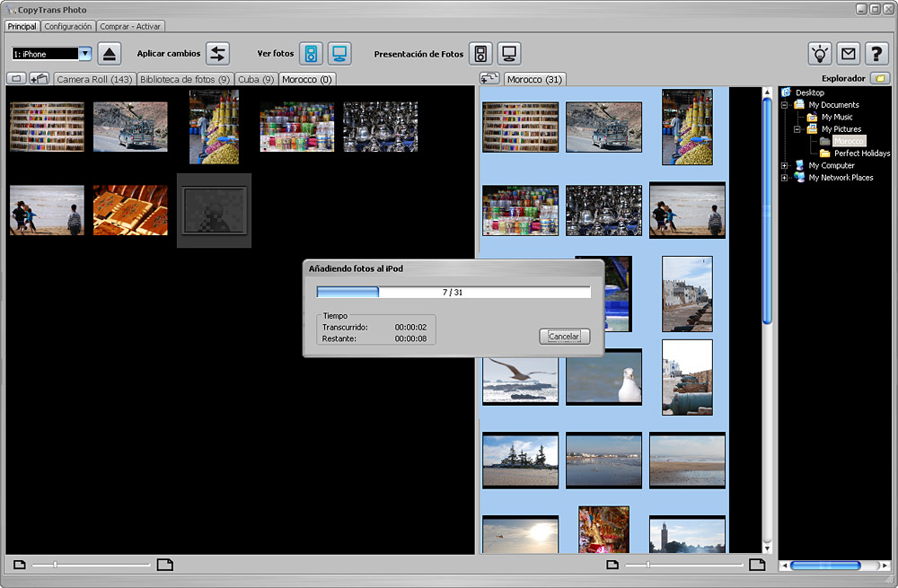Start the Presentación de Fotos on iPod
898x588 pixels.
(x=481, y=54)
